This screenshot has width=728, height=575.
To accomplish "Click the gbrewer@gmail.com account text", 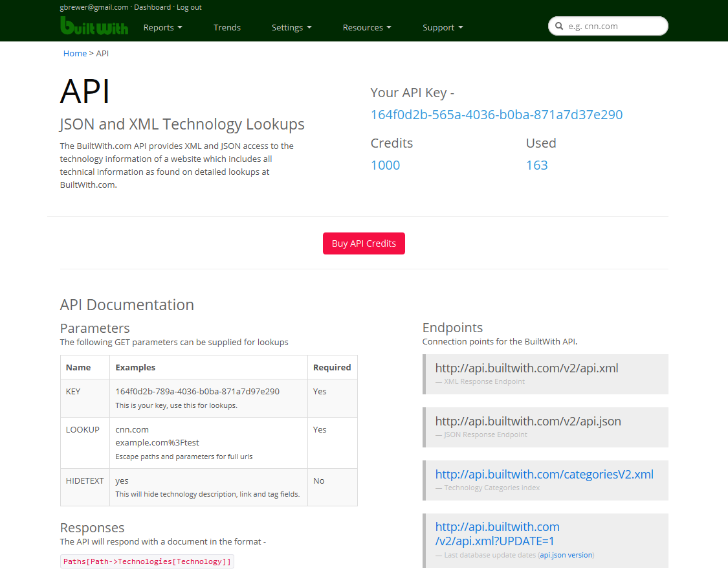I will [x=94, y=7].
